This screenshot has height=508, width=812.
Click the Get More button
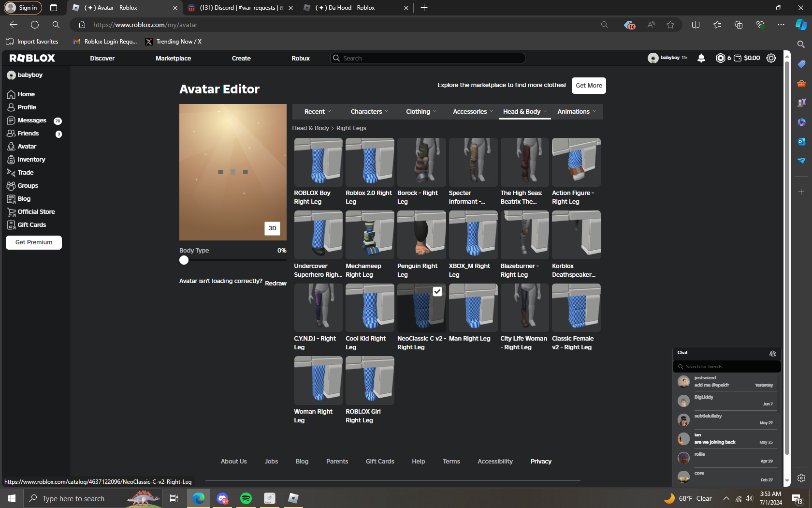pyautogui.click(x=589, y=86)
